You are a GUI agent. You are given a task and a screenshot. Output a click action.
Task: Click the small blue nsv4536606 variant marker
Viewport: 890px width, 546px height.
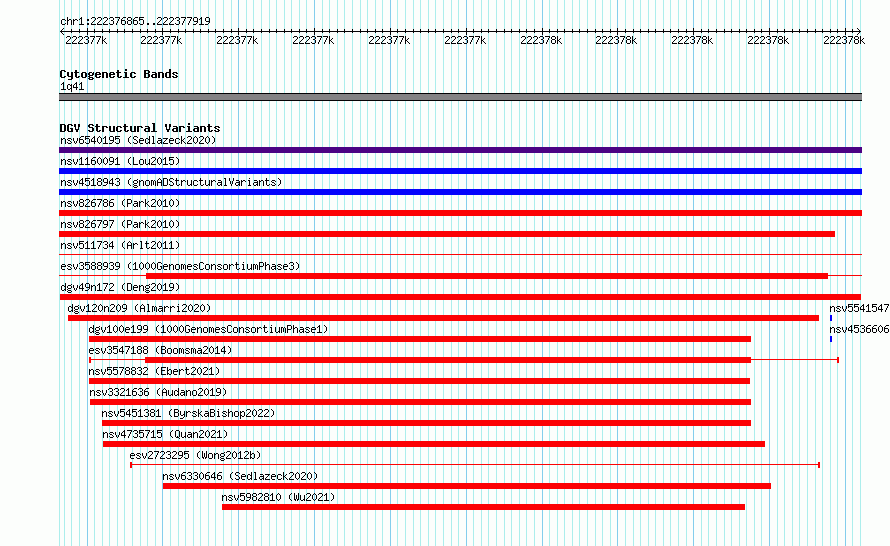tap(831, 339)
